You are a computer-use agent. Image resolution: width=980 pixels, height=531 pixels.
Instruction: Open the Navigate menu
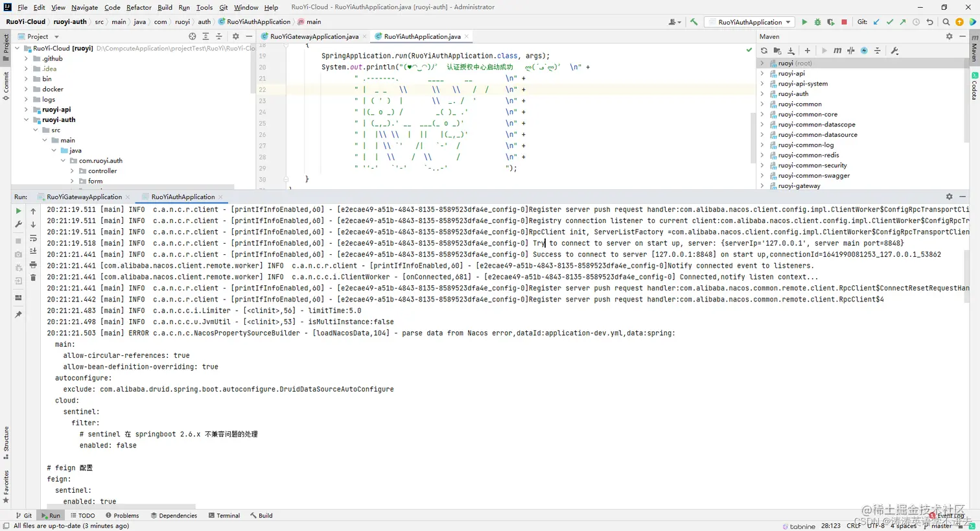[84, 8]
